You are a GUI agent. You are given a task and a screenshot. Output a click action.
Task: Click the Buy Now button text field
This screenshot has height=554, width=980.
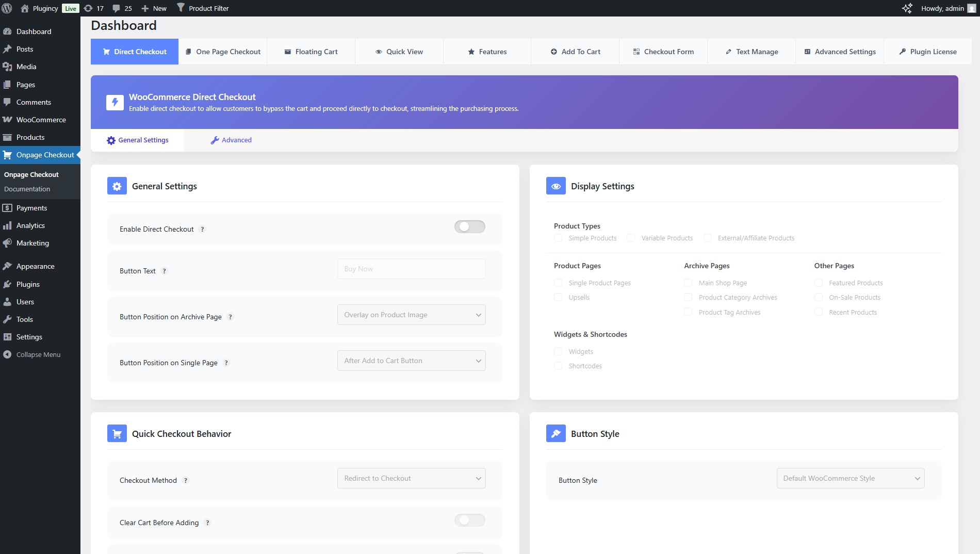(411, 268)
